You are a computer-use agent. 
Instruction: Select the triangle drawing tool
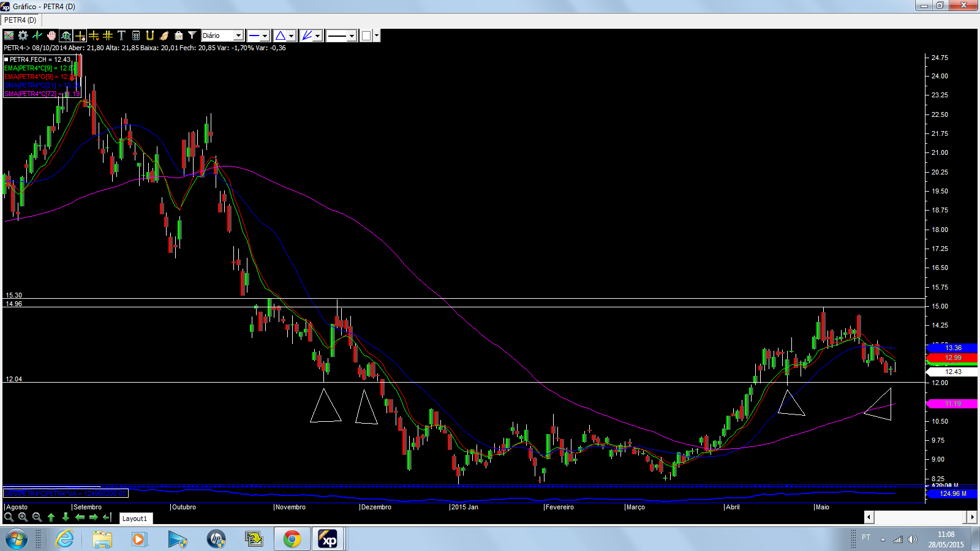[x=281, y=36]
